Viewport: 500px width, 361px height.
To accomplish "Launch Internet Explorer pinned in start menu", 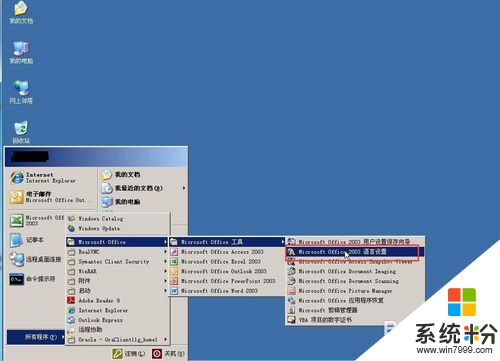I will (51, 178).
